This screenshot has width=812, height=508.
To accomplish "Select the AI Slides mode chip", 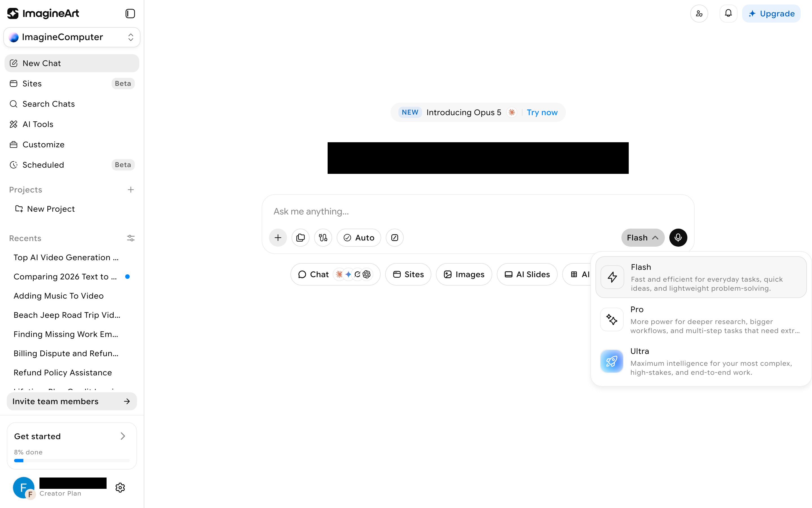I will (x=527, y=275).
